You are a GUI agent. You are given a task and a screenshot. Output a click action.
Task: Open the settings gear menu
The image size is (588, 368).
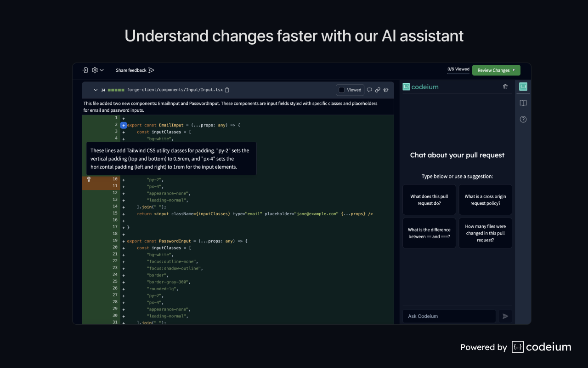coord(97,70)
